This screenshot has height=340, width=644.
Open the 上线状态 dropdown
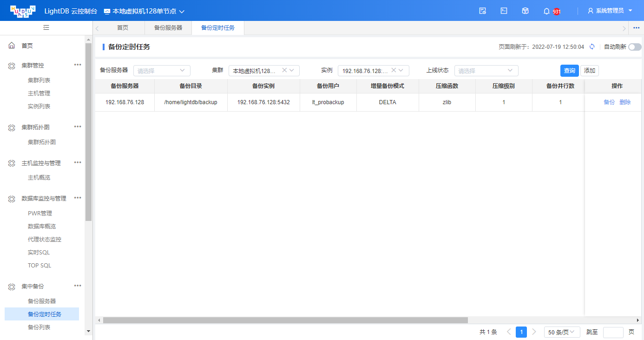[486, 71]
